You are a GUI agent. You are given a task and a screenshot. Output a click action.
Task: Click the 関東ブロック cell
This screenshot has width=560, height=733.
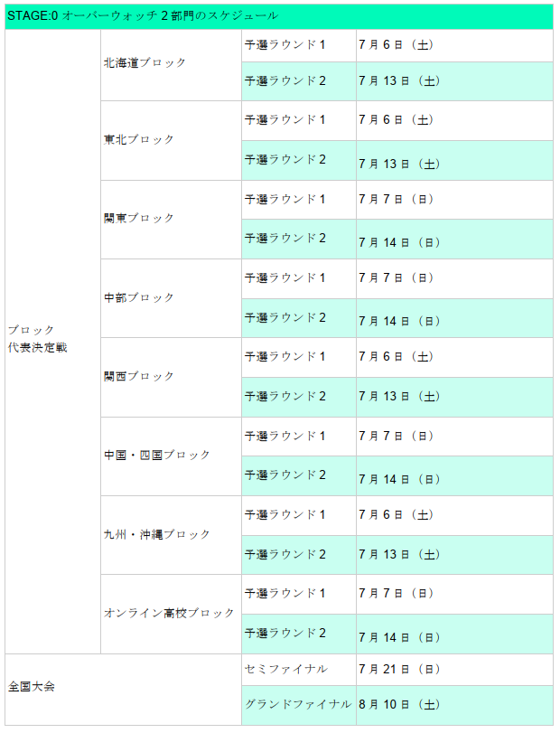(x=171, y=220)
